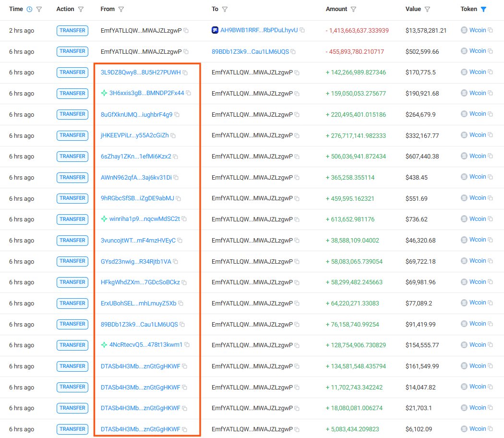
Task: Copy the HFkgWhdZXm...7GDcSoBCkz address
Action: (184, 282)
